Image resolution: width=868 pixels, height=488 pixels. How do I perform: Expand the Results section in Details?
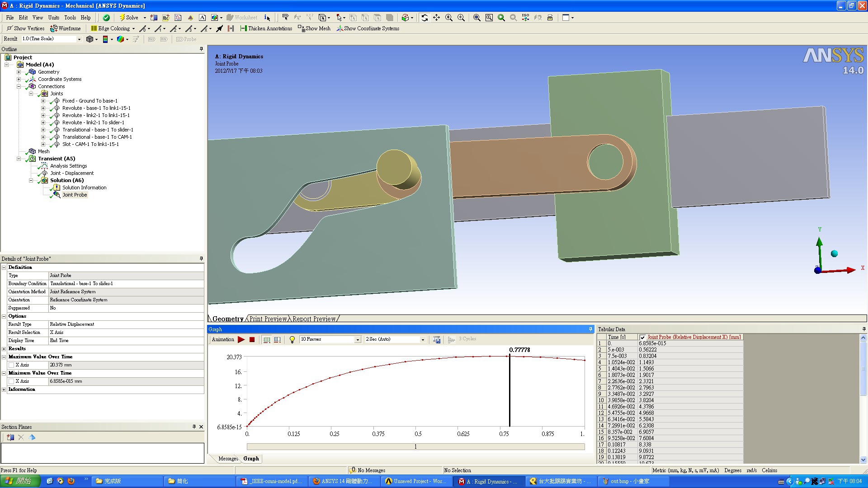click(4, 349)
